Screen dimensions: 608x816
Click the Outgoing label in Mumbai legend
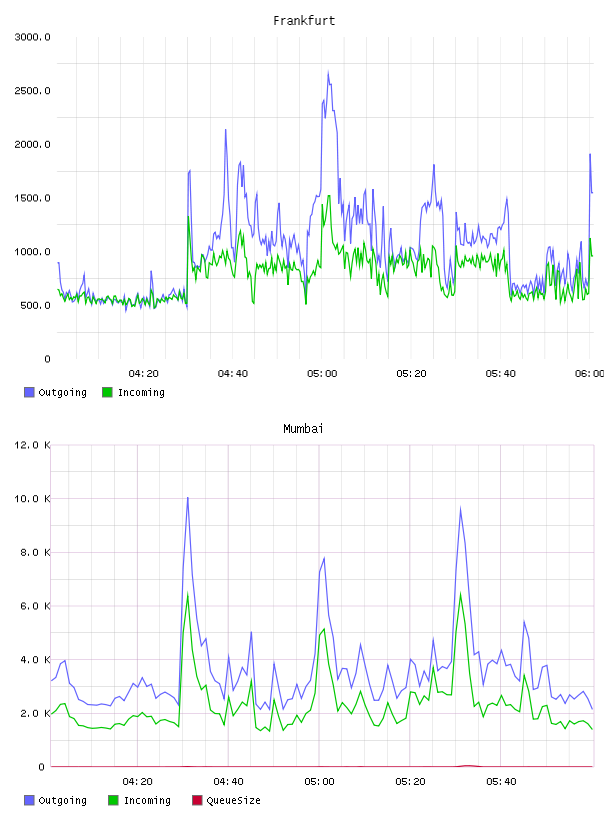tap(62, 800)
